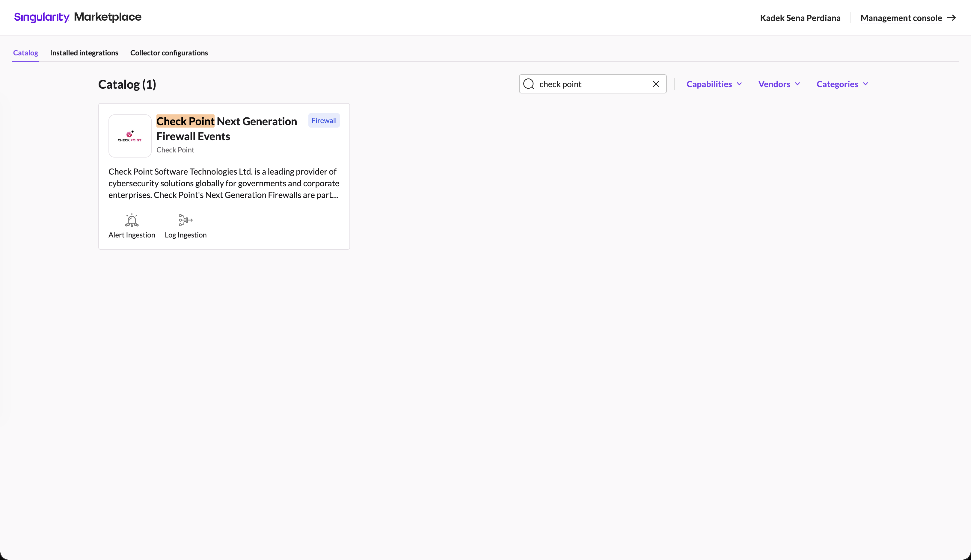Click inside the check point search field

pos(593,84)
